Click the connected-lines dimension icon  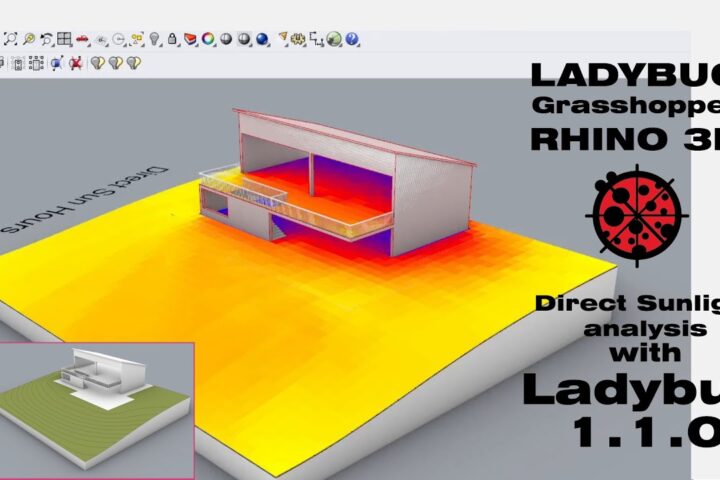316,40
